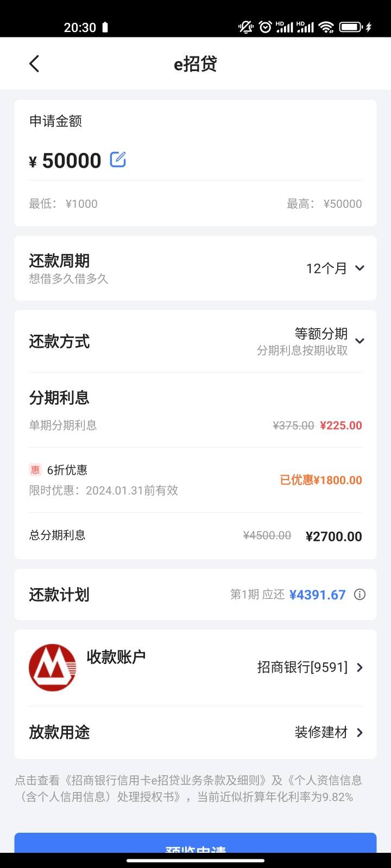
Task: Tap the Wi-Fi status icon
Action: point(326,27)
